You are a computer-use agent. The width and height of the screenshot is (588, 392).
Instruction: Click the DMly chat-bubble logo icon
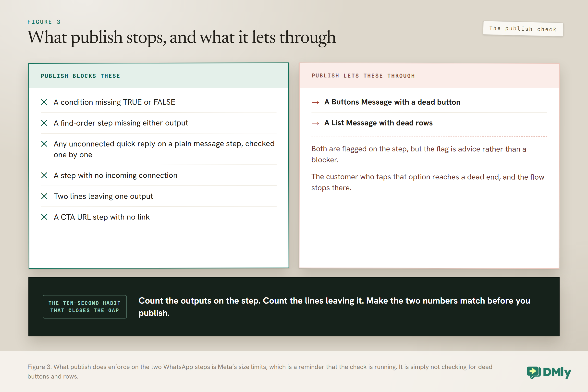coord(534,372)
